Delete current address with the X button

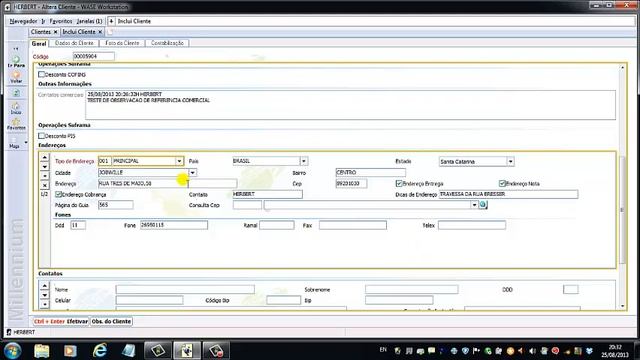tap(44, 185)
